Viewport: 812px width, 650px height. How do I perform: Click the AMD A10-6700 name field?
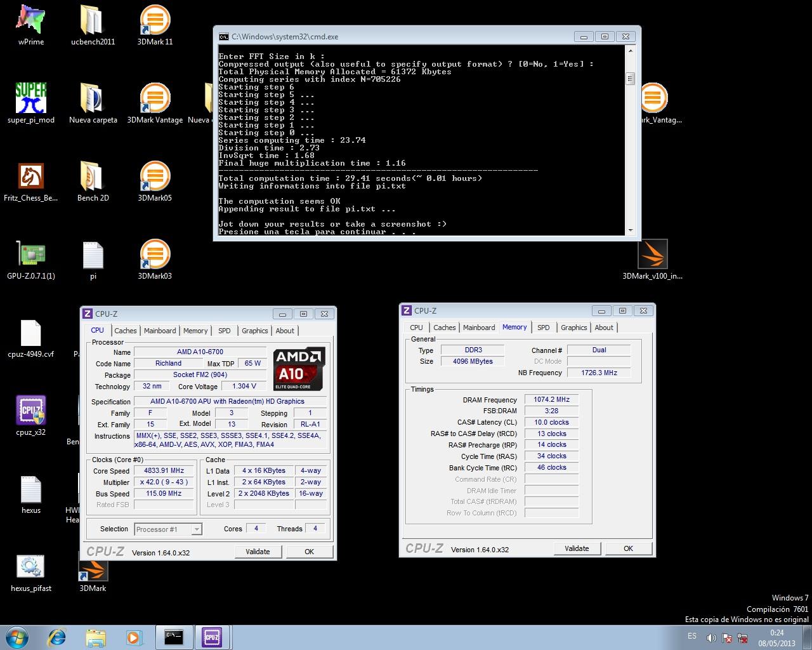pos(200,352)
